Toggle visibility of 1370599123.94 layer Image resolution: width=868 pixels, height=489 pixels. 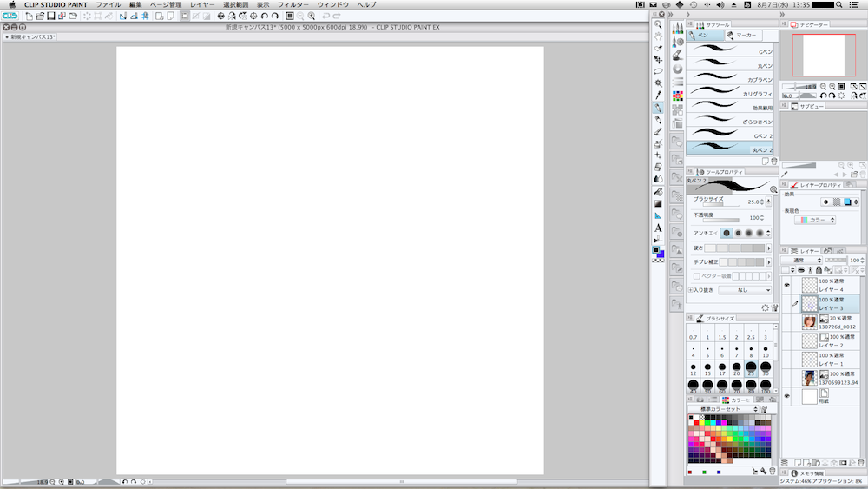(786, 378)
